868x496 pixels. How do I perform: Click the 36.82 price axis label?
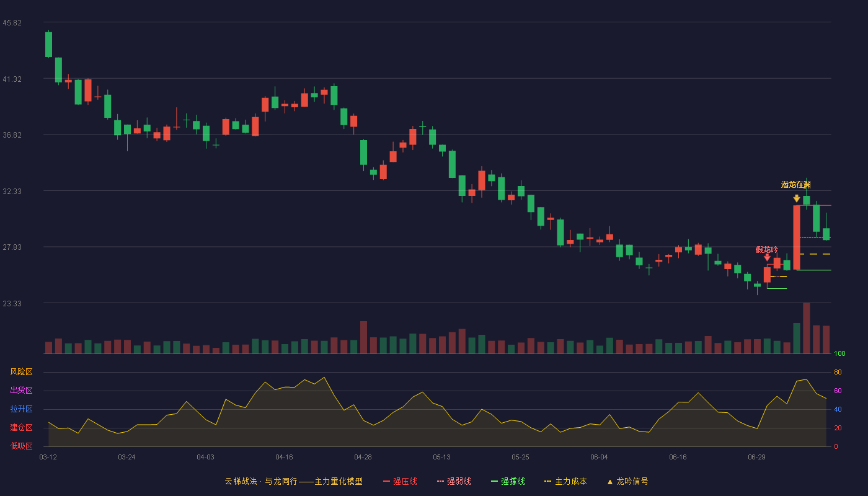click(x=12, y=135)
